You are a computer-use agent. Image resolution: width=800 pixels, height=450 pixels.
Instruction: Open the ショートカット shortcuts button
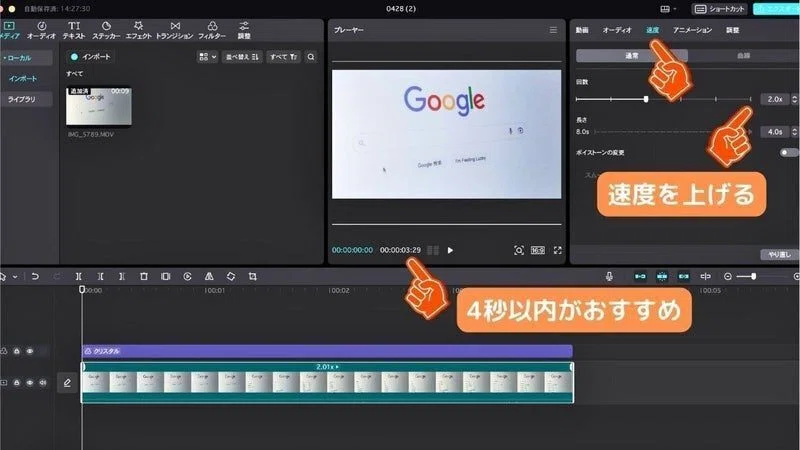click(x=720, y=9)
